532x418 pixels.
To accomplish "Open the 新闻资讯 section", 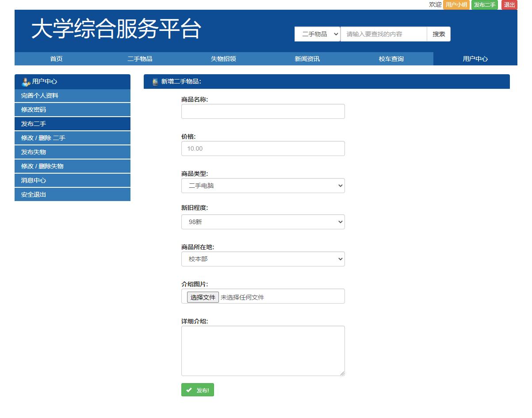I will pyautogui.click(x=307, y=58).
